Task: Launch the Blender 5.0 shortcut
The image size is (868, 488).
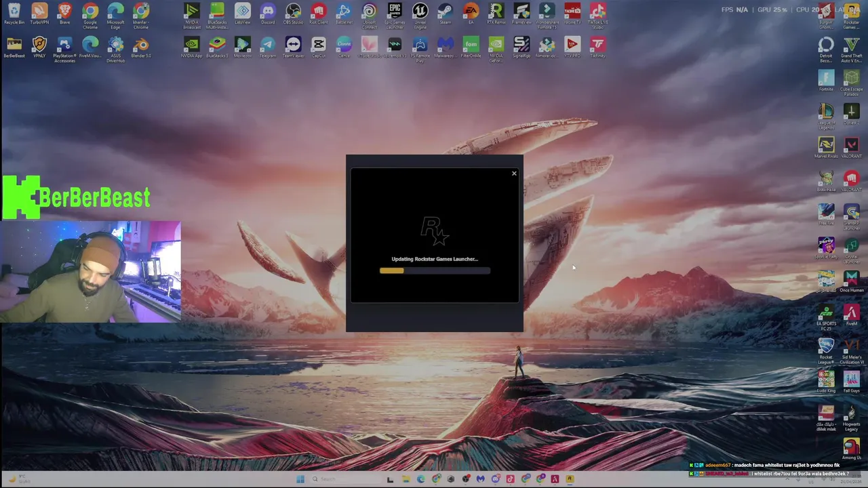Action: coord(141,47)
